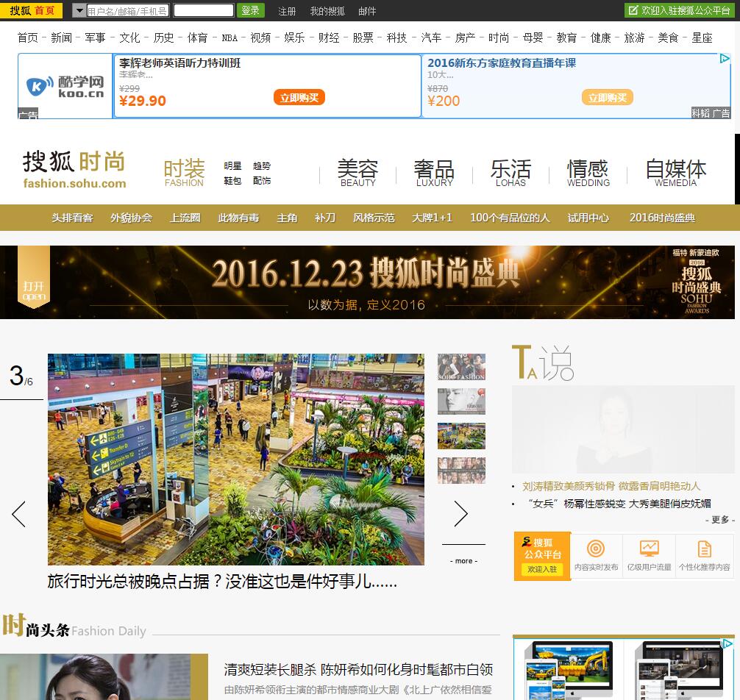This screenshot has width=740, height=700.
Task: Go to 美食 in top navigation
Action: point(668,37)
